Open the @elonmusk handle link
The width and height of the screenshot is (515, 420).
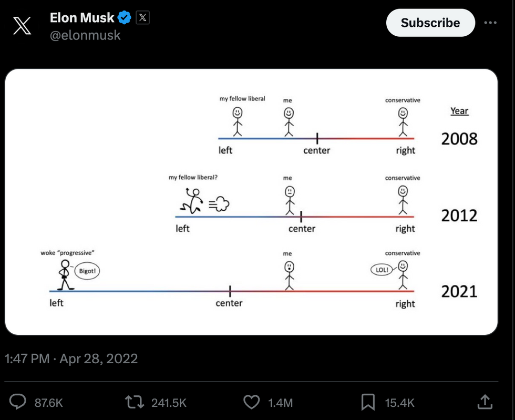pyautogui.click(x=85, y=35)
